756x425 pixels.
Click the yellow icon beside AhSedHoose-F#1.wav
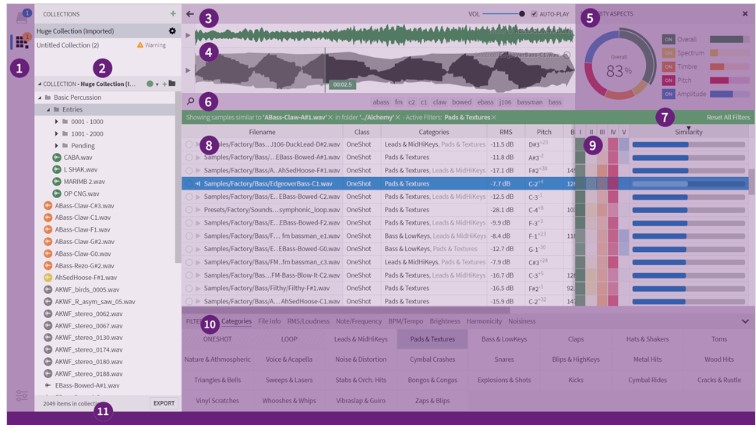point(48,277)
